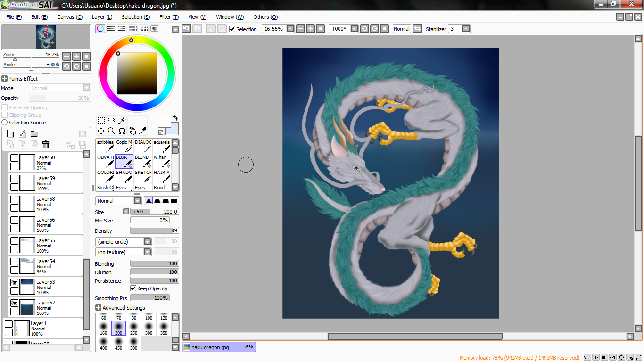Select the Hand pan tool
The width and height of the screenshot is (644, 362).
[x=132, y=131]
